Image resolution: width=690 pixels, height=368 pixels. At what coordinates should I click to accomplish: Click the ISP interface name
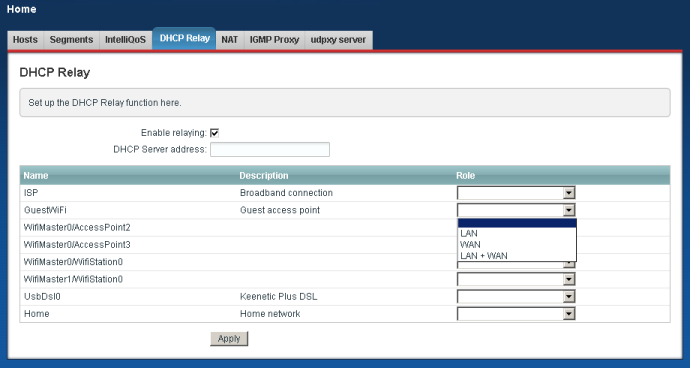31,193
